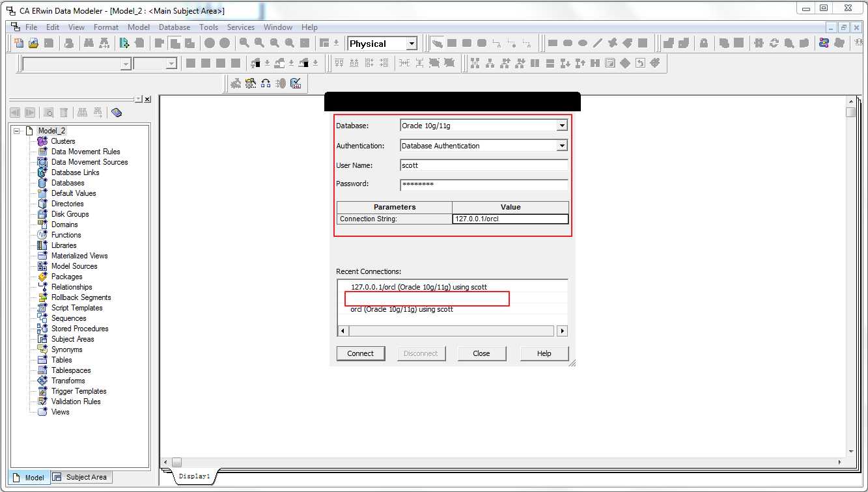Select the pointer selection tool
This screenshot has height=492, width=868.
[437, 44]
